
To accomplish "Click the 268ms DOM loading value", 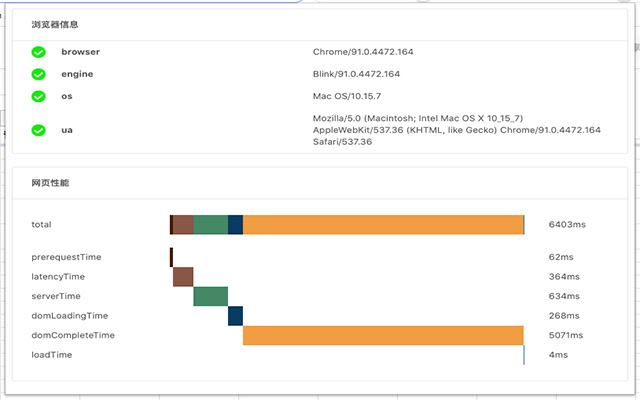I will [564, 316].
